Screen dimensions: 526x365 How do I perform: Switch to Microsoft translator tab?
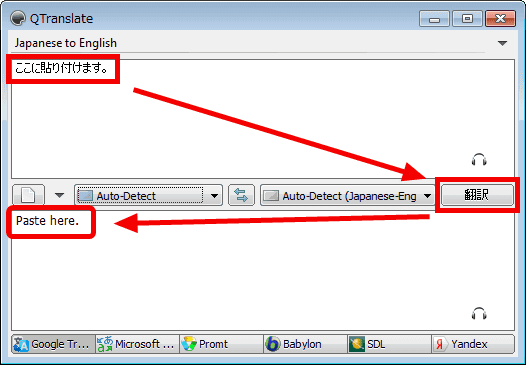point(137,344)
